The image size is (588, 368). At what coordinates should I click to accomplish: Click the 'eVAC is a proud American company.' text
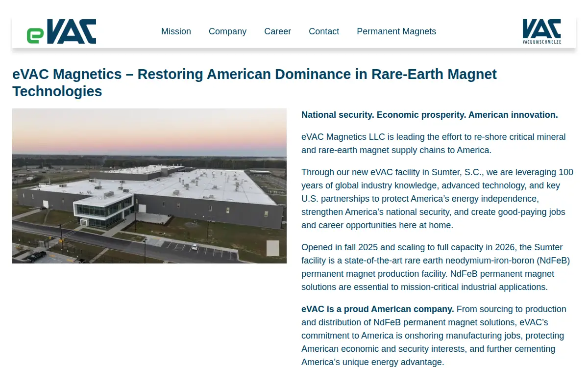click(x=378, y=309)
